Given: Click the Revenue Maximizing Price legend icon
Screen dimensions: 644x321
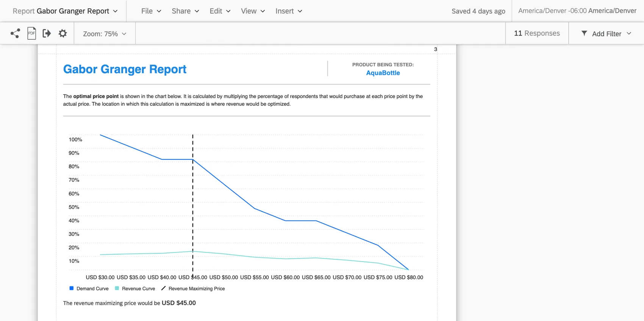Looking at the screenshot, I should pos(164,288).
